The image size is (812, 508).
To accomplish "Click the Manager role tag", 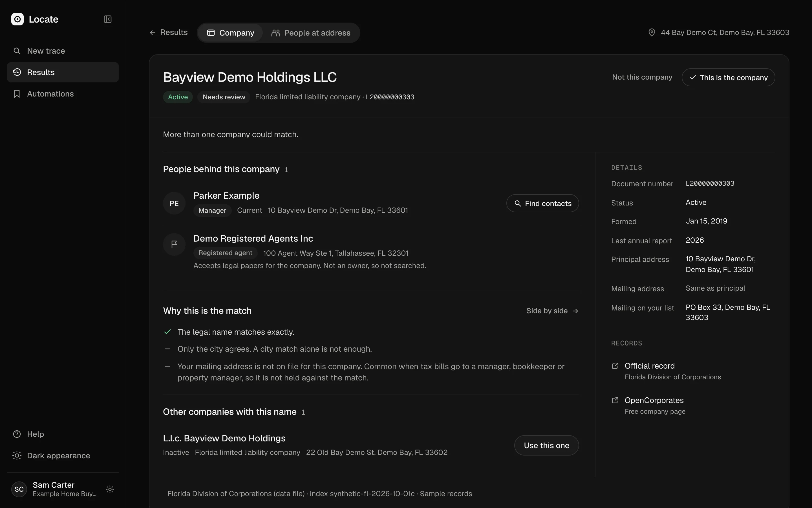I will point(212,210).
